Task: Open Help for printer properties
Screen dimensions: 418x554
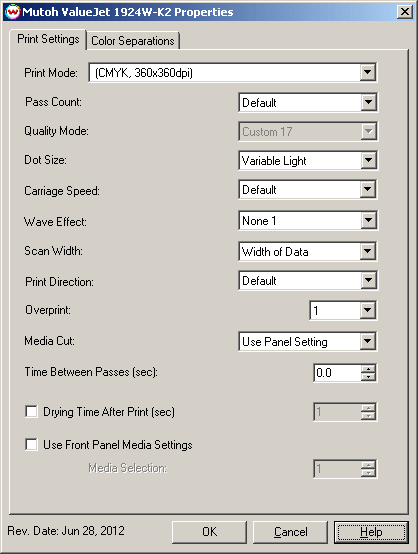Action: (371, 532)
